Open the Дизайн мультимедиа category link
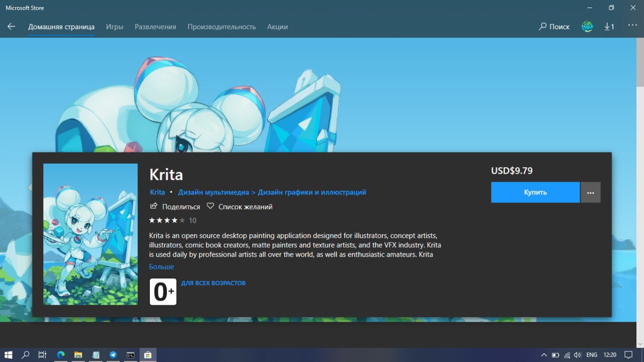 (213, 192)
